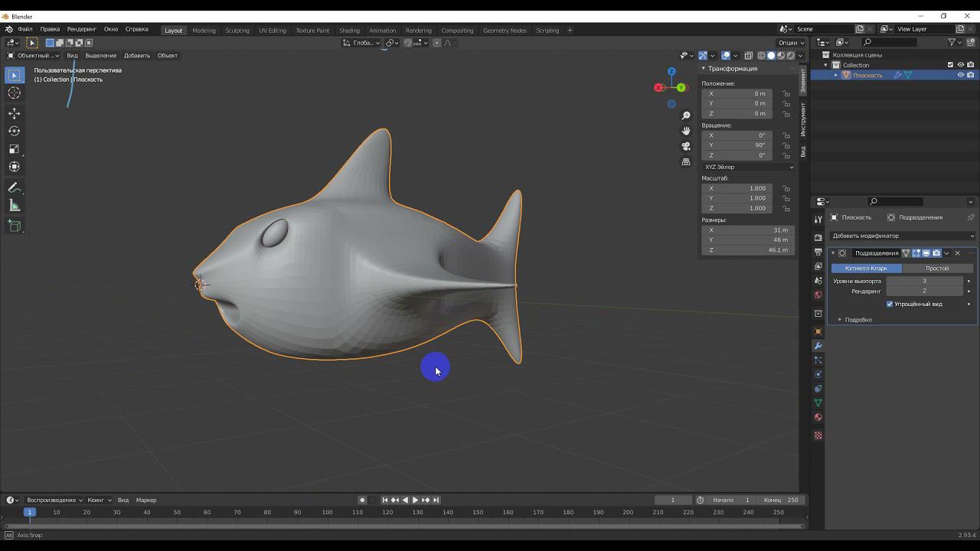Open the XYZ Эйлер rotation mode dropdown
The width and height of the screenshot is (980, 551).
point(748,167)
